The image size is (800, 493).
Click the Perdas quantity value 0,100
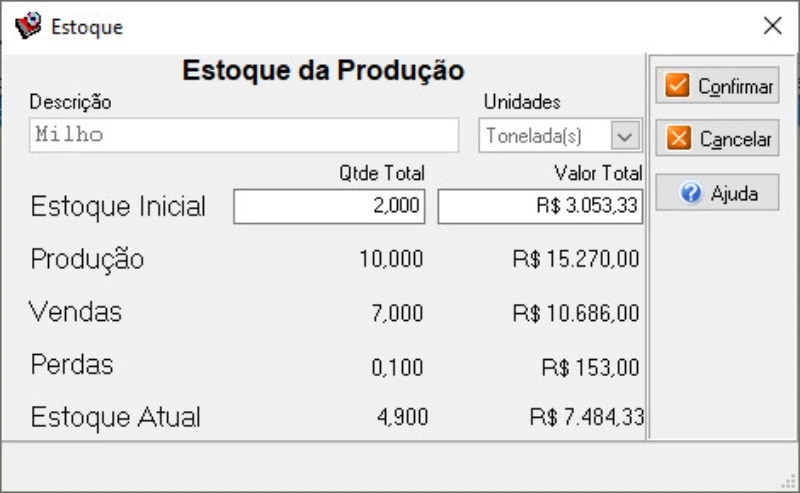click(397, 367)
